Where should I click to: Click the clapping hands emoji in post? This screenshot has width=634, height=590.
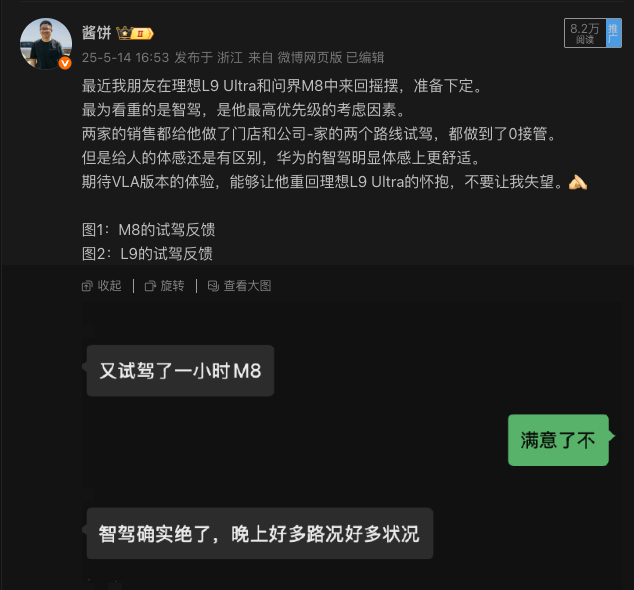pos(577,182)
